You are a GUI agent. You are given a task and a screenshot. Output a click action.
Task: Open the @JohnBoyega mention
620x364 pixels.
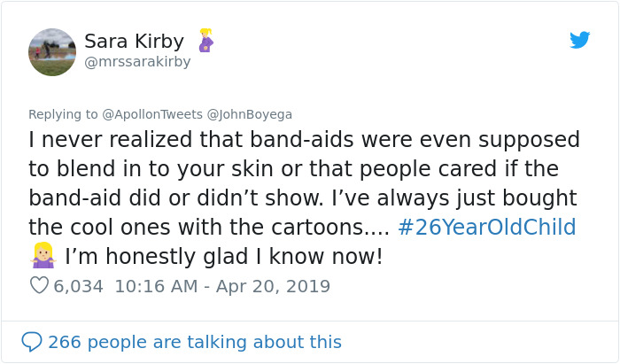point(249,114)
